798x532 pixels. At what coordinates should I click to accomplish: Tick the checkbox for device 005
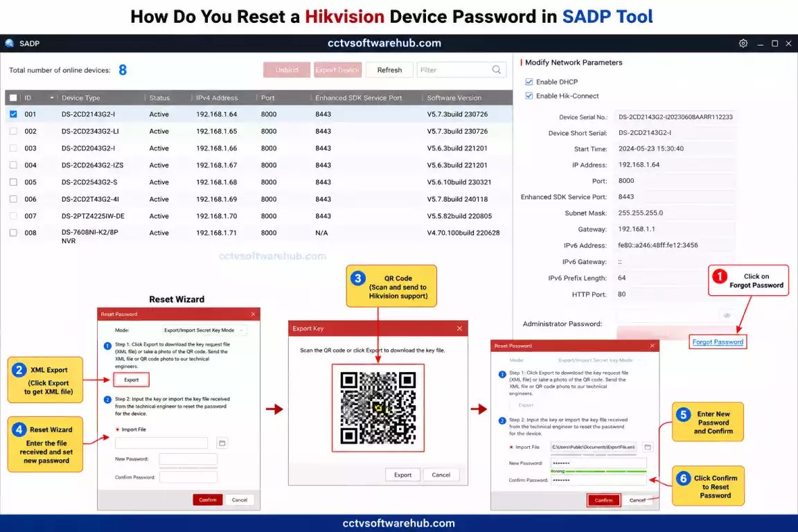(x=13, y=181)
